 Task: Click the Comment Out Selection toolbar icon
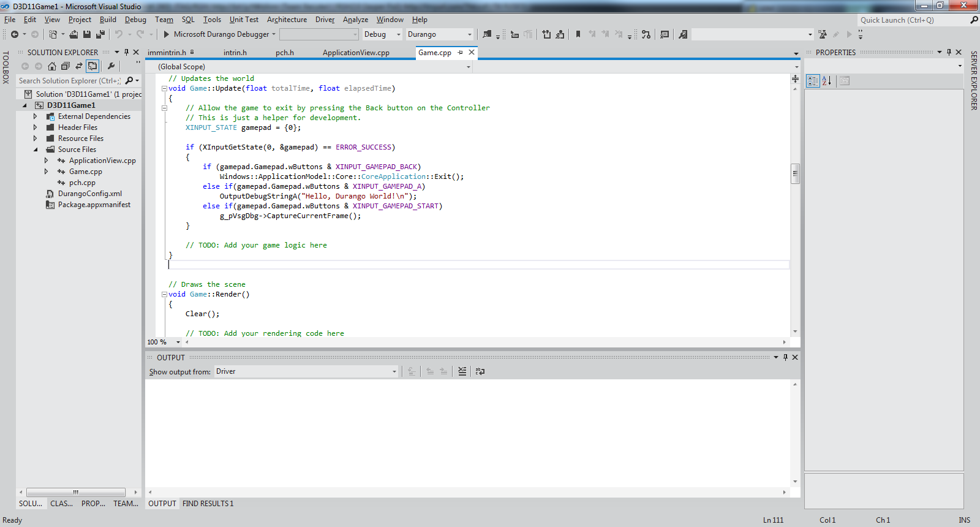546,34
